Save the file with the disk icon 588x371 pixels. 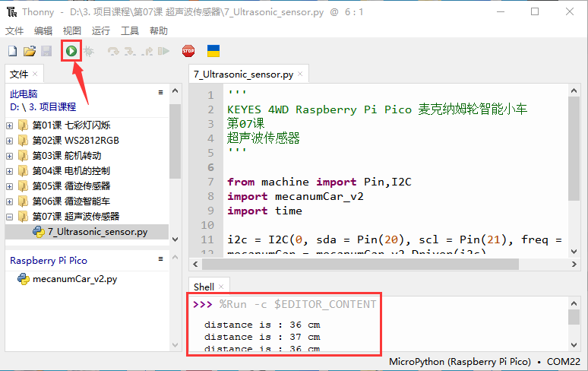click(x=46, y=51)
